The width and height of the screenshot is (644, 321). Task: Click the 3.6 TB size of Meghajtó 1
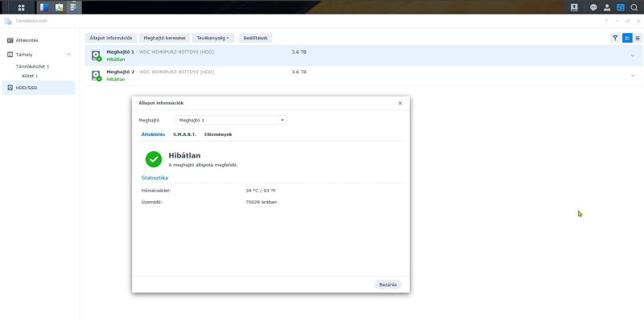point(299,51)
